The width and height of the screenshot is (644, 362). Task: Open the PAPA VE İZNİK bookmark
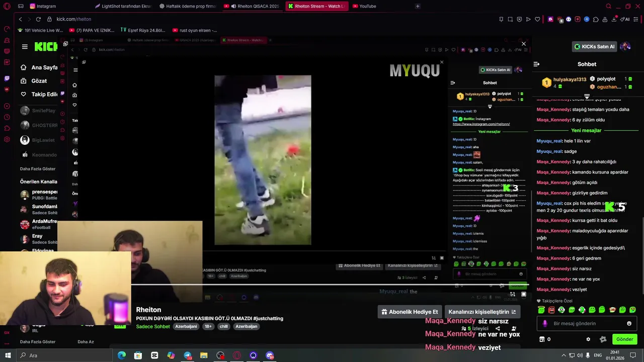point(92,30)
